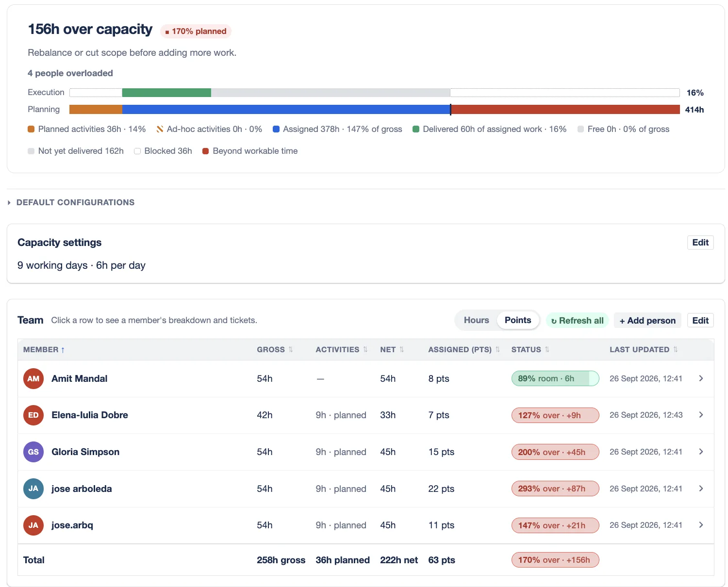Reverse Member column ascending sort arrow
The width and height of the screenshot is (728, 587).
[x=63, y=350]
